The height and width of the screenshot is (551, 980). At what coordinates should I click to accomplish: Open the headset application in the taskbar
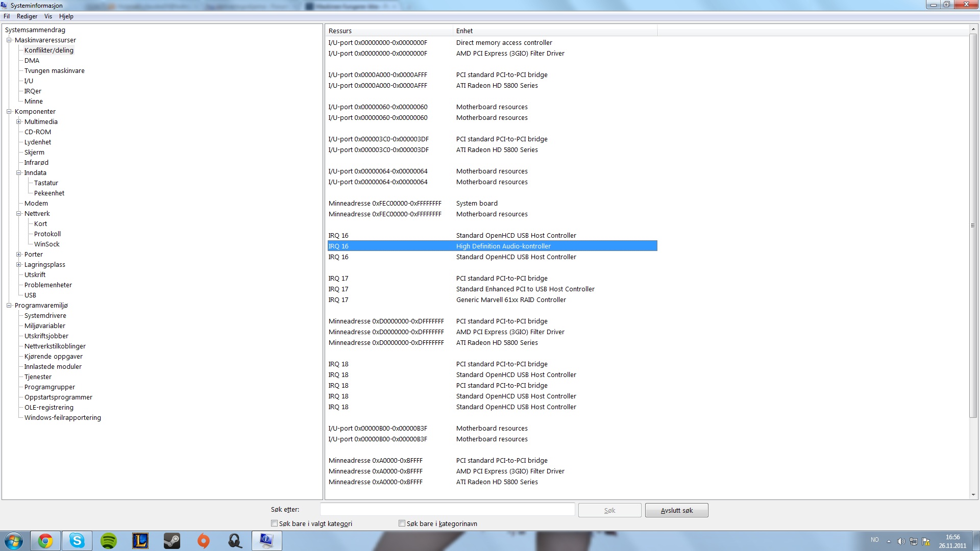click(235, 541)
